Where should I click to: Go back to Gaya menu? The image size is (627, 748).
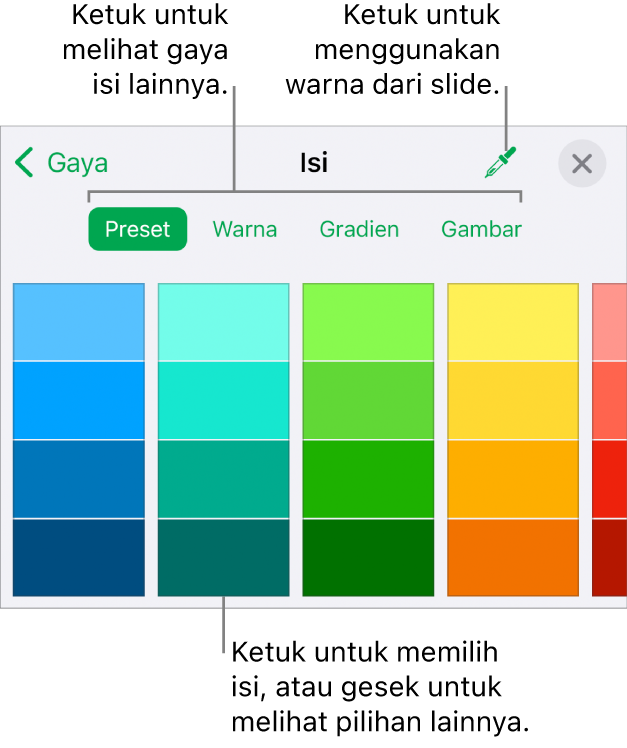coord(63,163)
